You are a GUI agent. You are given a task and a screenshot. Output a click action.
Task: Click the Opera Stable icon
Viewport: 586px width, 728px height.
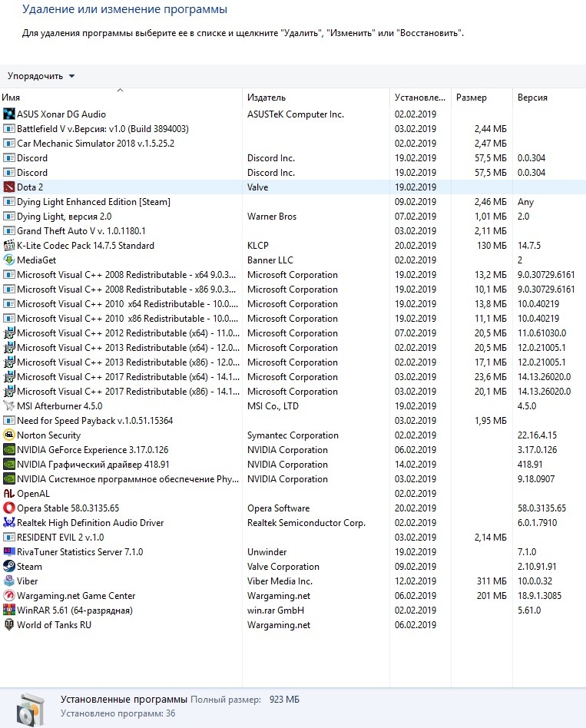[x=9, y=508]
